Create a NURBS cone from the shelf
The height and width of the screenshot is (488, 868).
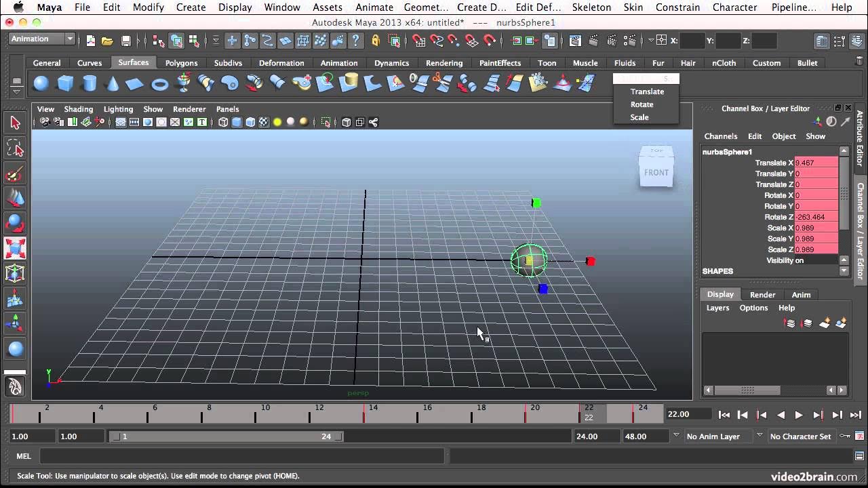(x=113, y=83)
